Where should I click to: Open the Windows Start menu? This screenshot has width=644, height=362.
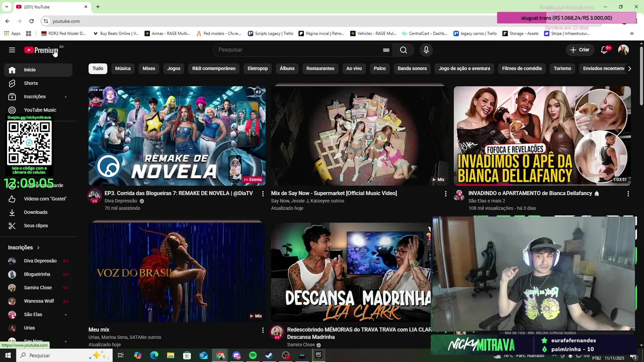(x=8, y=355)
